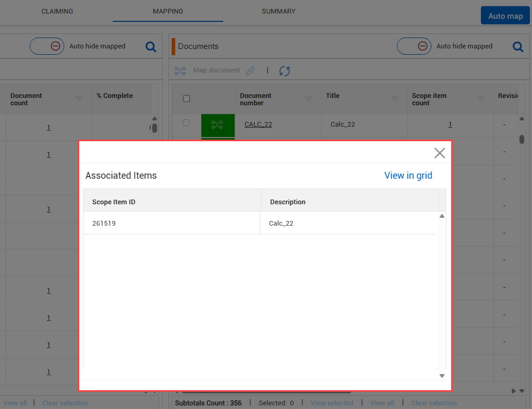Viewport: 532px width, 409px height.
Task: Close the Associated Items dialog
Action: click(440, 153)
